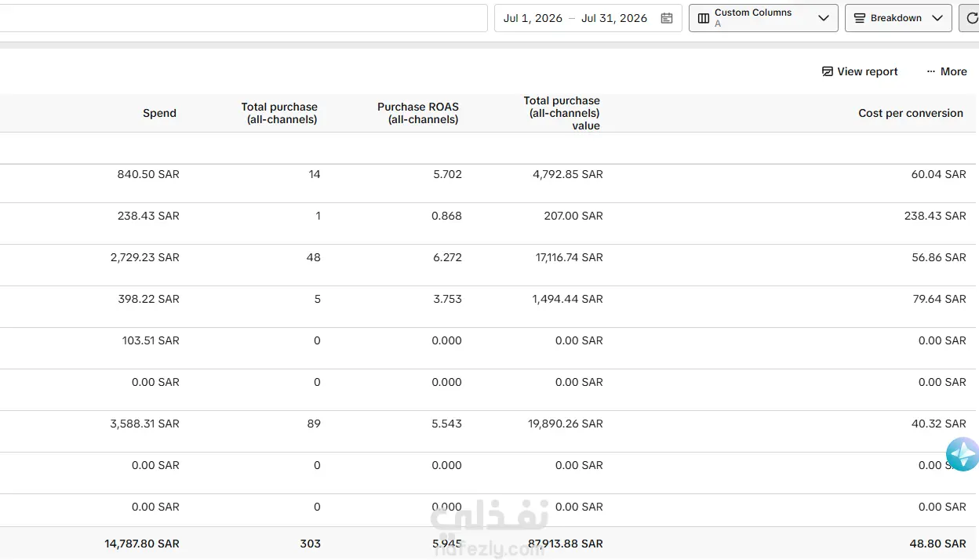The image size is (979, 560).
Task: Open the date range calendar icon
Action: point(667,18)
